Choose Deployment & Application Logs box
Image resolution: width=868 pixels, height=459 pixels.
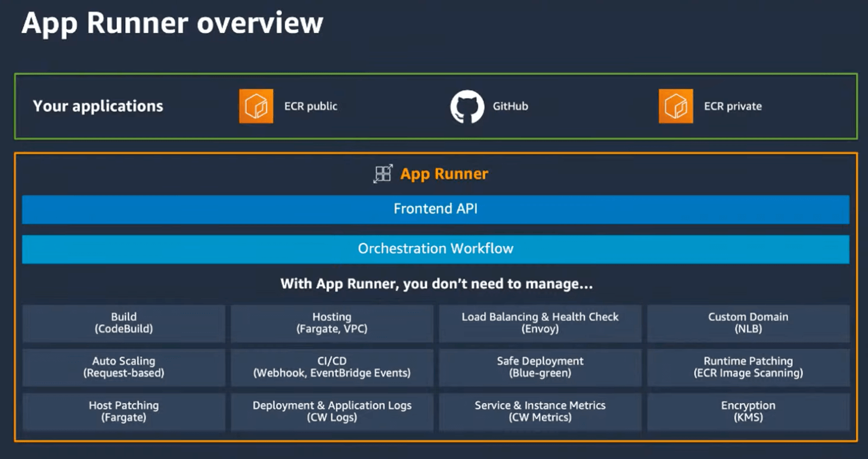tap(332, 411)
